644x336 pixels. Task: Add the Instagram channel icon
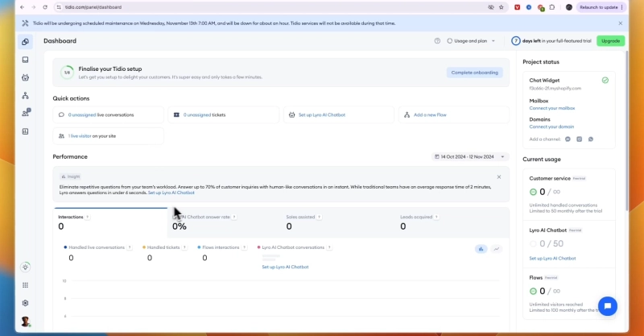579,139
